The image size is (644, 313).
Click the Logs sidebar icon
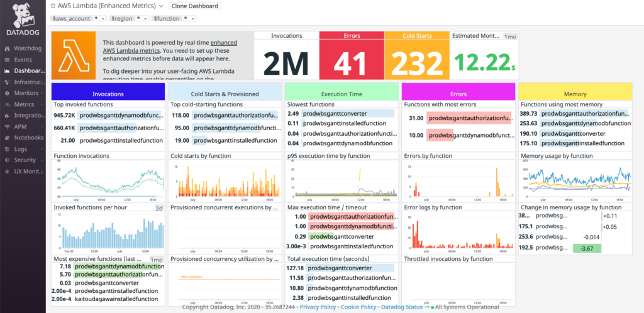point(7,149)
